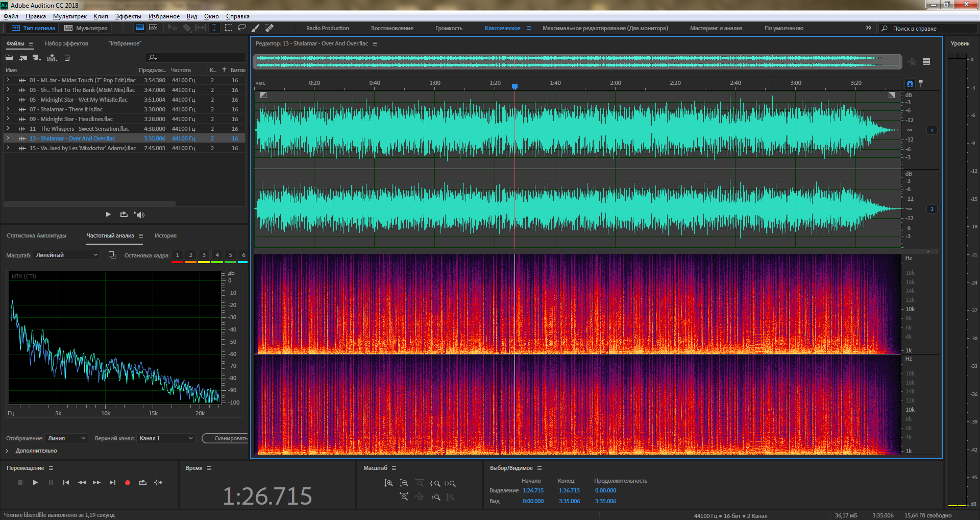
Task: Click the Import File icon in Files panel
Action: 23,58
